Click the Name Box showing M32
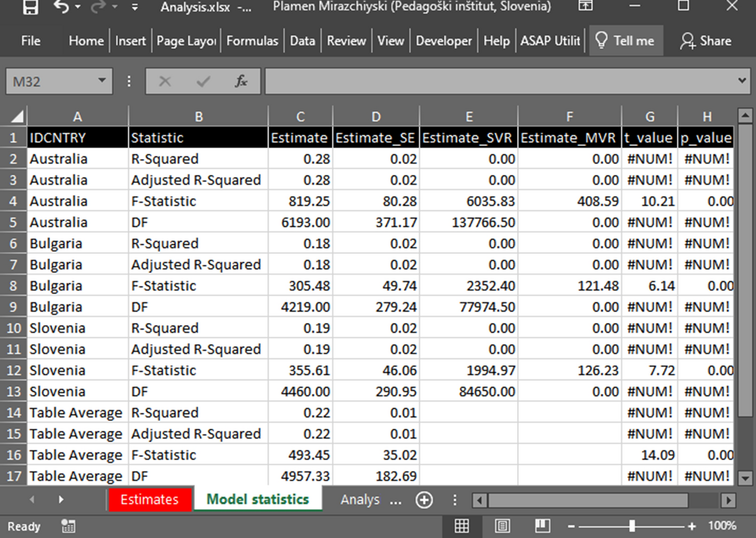The width and height of the screenshot is (756, 538). pos(51,82)
